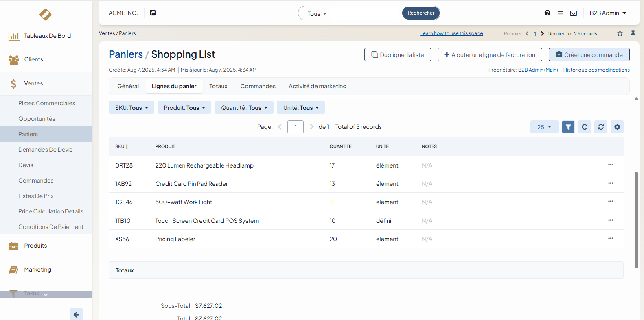Click Dupliquer la liste button
644x320 pixels.
(398, 54)
